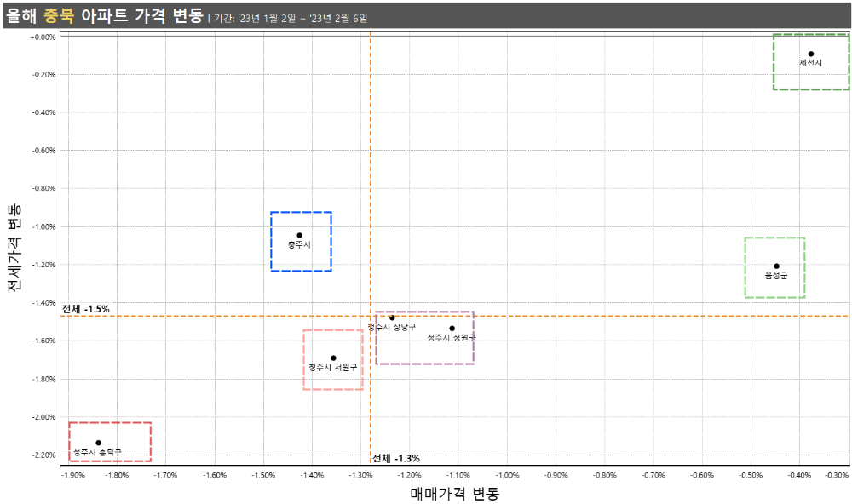Click the -1.00% x-axis tick label
Image resolution: width=852 pixels, height=504 pixels.
pyautogui.click(x=507, y=475)
